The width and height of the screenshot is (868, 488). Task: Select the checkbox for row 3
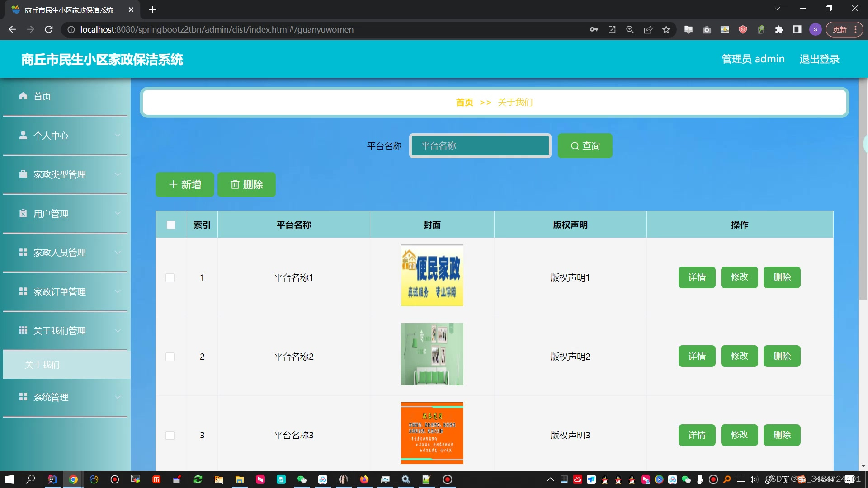pos(170,435)
